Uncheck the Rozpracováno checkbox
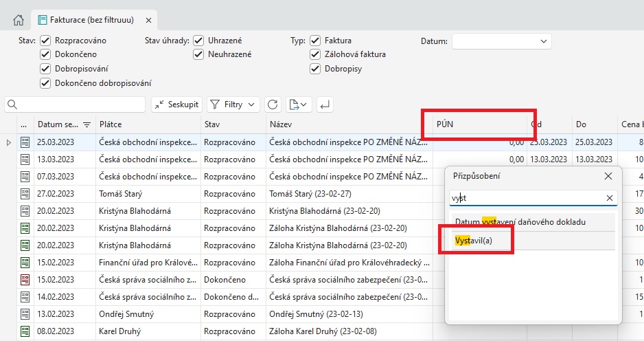 [45, 41]
